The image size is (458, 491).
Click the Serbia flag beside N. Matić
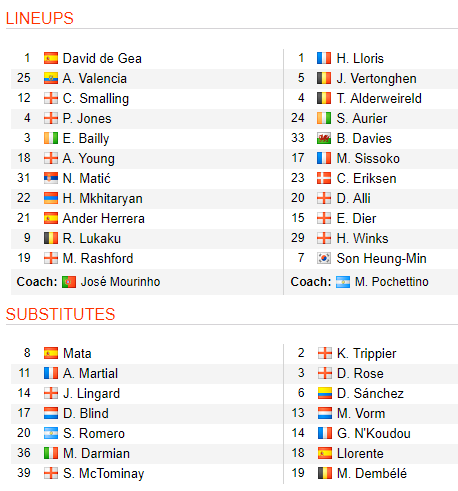51,178
